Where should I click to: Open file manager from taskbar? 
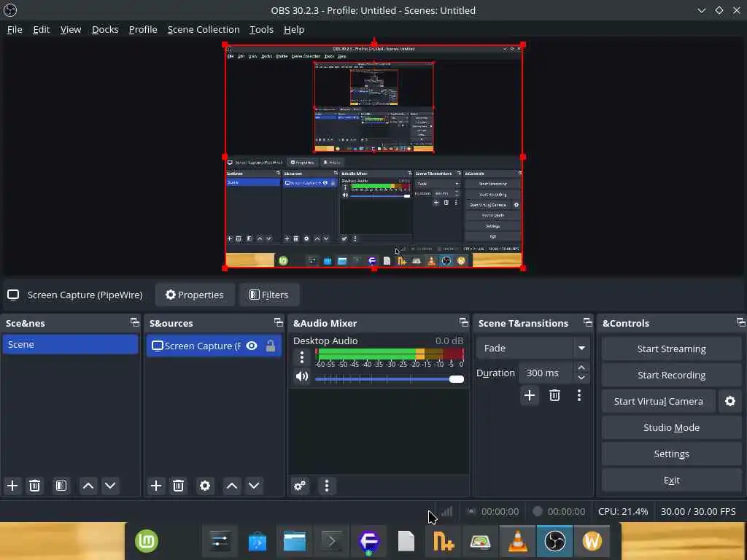coord(295,542)
